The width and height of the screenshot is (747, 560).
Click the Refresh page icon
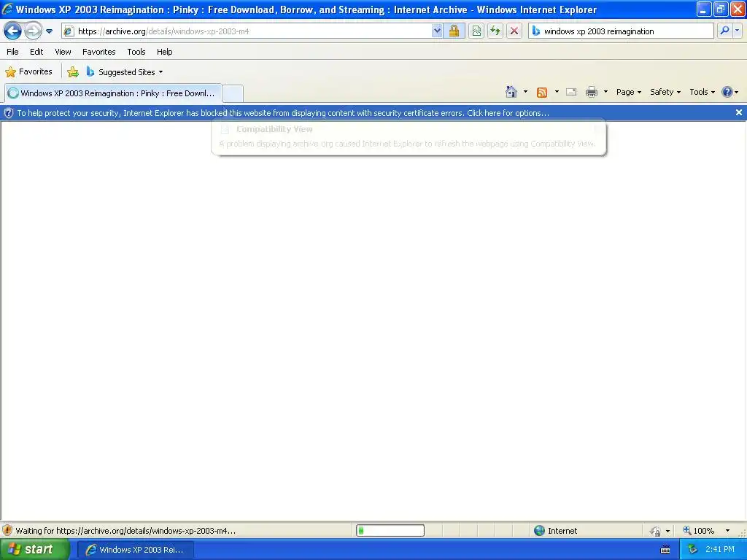click(x=495, y=31)
